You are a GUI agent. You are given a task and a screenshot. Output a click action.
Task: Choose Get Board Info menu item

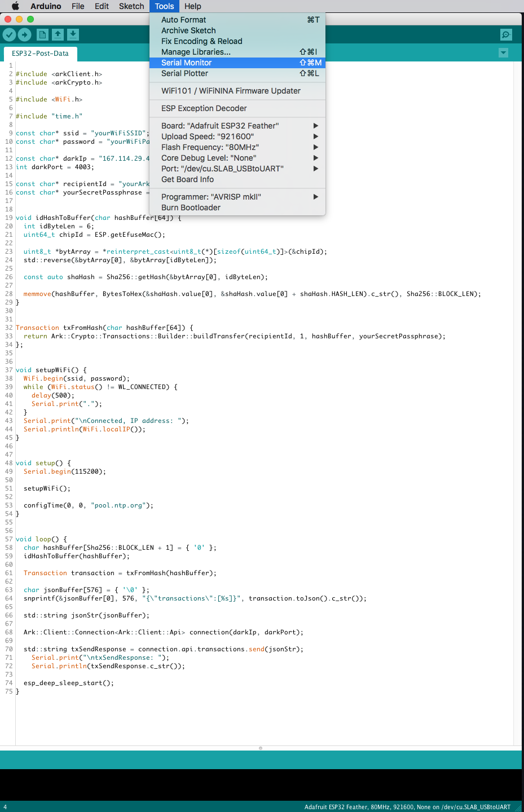pyautogui.click(x=187, y=179)
